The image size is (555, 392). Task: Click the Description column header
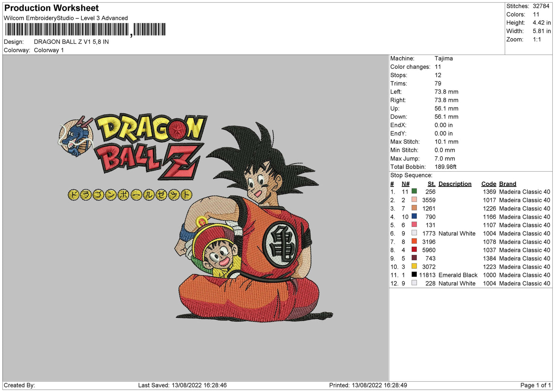click(455, 184)
